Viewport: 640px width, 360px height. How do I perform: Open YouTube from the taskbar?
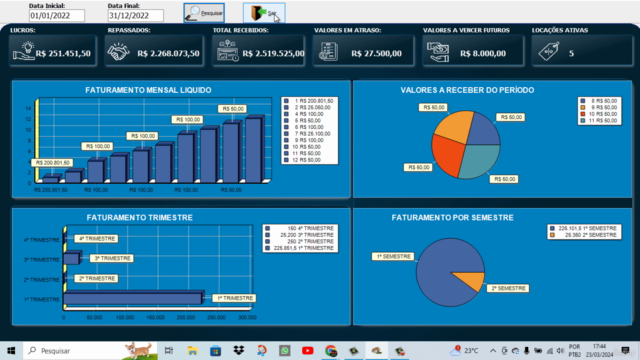(308, 351)
